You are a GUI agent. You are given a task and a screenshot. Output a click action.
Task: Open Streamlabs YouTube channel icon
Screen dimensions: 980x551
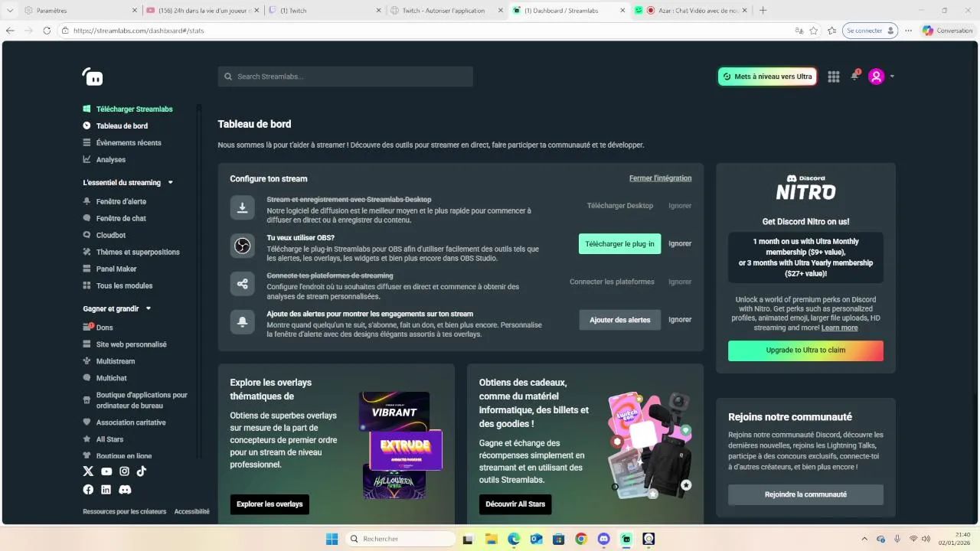[x=106, y=471]
